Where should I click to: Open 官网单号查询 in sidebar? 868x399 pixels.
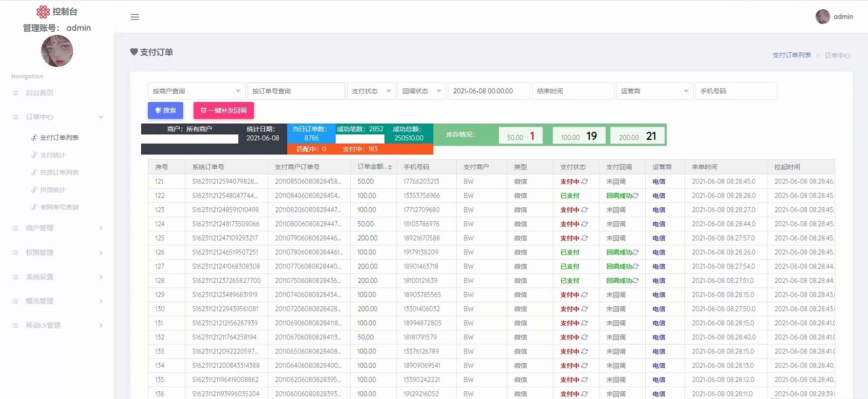click(59, 207)
